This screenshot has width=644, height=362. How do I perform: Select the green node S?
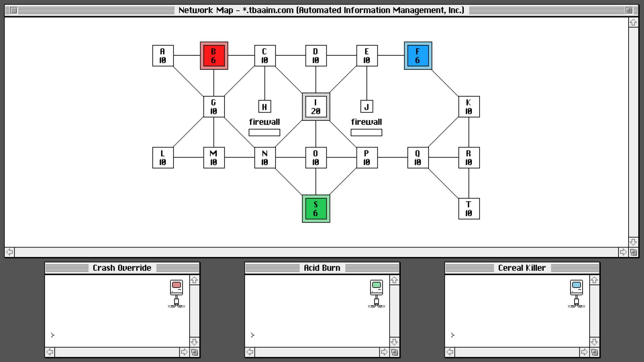pos(316,208)
